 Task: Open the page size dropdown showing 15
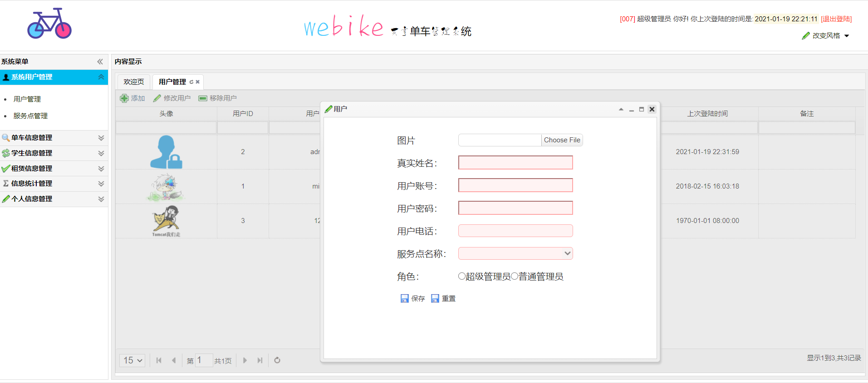click(132, 360)
